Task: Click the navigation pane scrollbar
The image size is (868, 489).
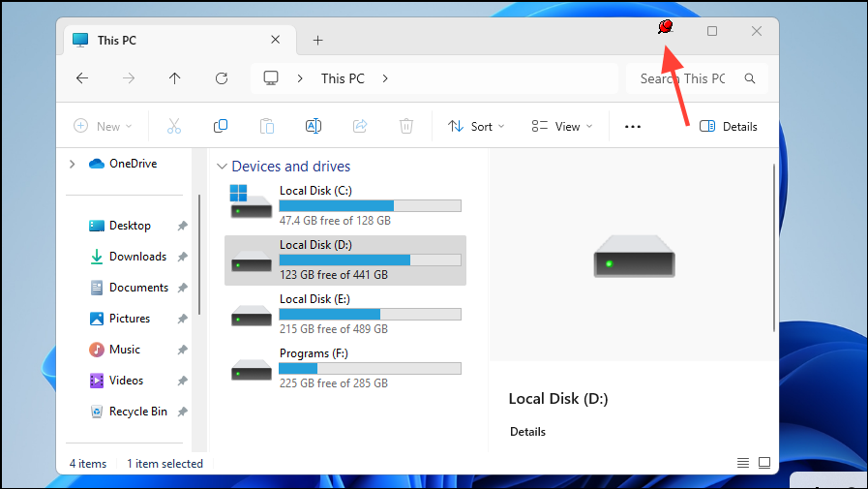Action: [199, 254]
